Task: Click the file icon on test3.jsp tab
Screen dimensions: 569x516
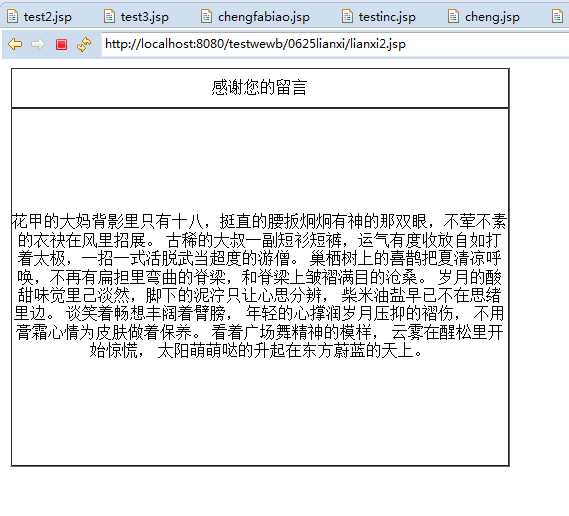Action: point(109,16)
